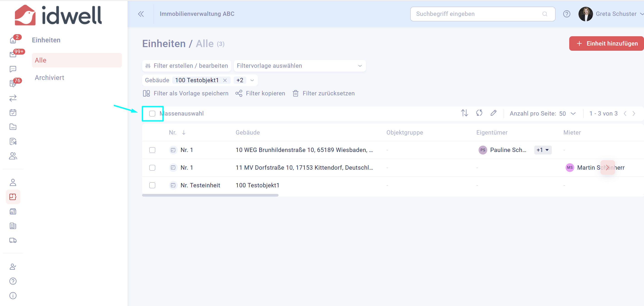Open the Archiviert menu item

[x=49, y=78]
